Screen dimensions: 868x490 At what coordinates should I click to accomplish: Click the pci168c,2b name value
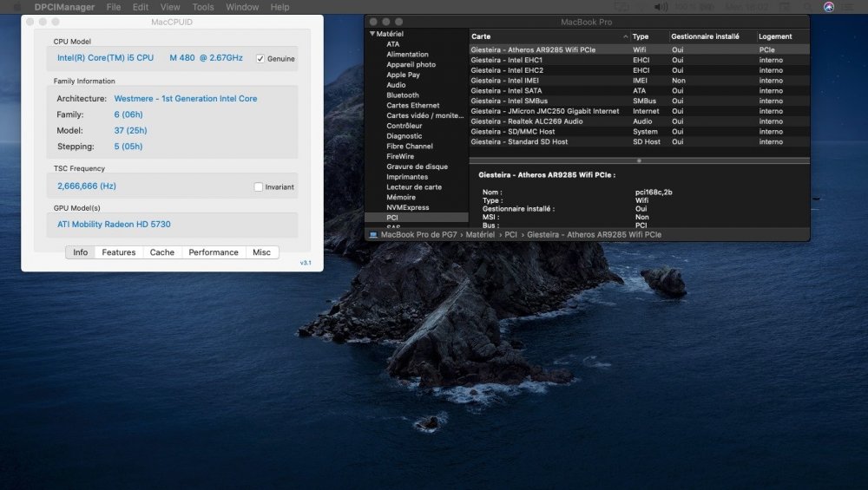[x=654, y=193]
